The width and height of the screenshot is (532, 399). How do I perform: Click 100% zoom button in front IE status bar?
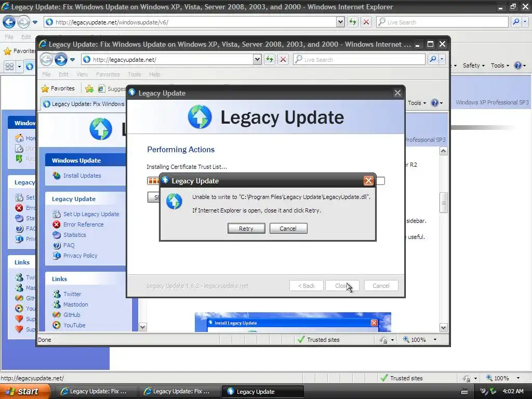click(x=414, y=340)
